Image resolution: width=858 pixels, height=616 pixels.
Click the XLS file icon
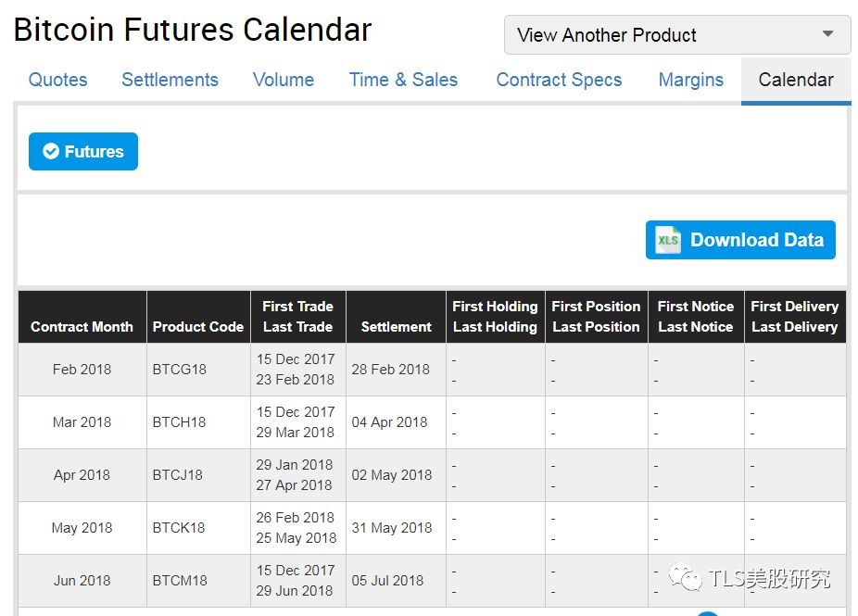pyautogui.click(x=668, y=240)
